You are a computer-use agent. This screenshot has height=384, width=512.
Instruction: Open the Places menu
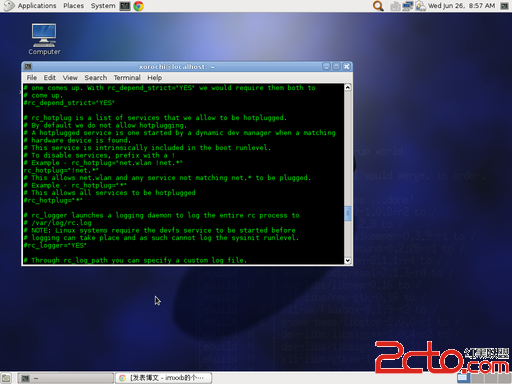[x=73, y=6]
